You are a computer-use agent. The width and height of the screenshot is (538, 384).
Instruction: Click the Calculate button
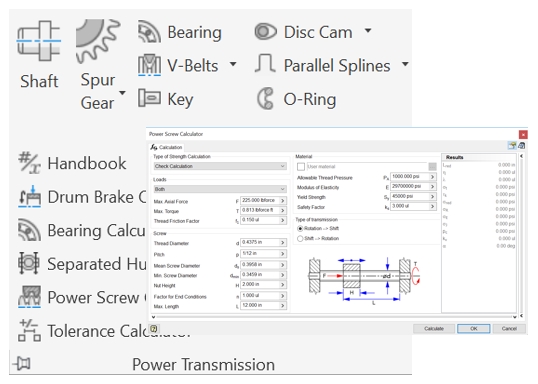coord(434,329)
